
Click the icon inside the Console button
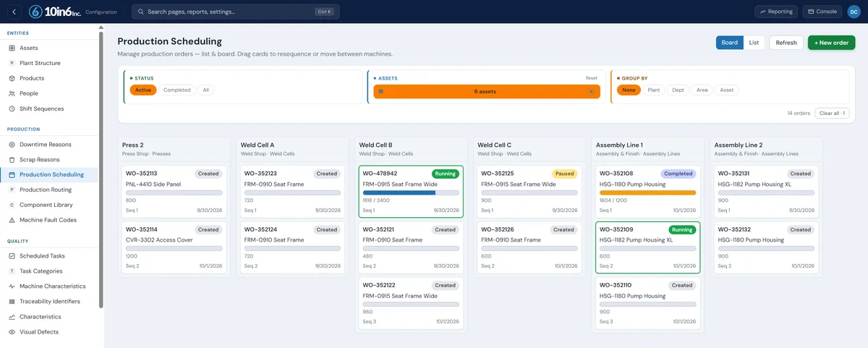[x=812, y=12]
